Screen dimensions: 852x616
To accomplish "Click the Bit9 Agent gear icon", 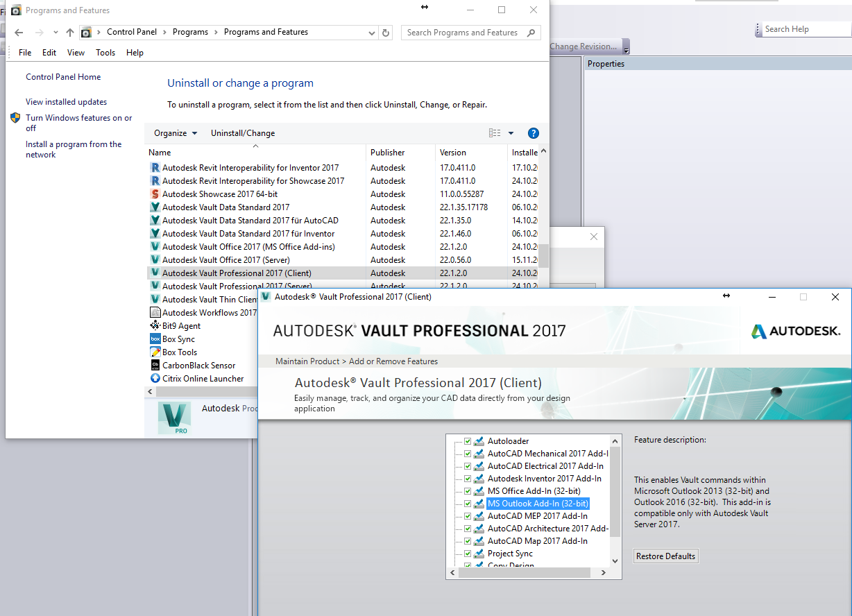I will (x=154, y=325).
